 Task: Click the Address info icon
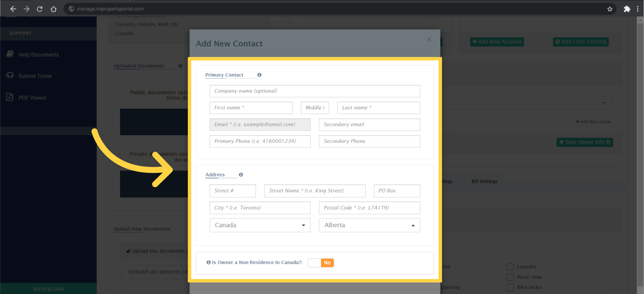[241, 175]
